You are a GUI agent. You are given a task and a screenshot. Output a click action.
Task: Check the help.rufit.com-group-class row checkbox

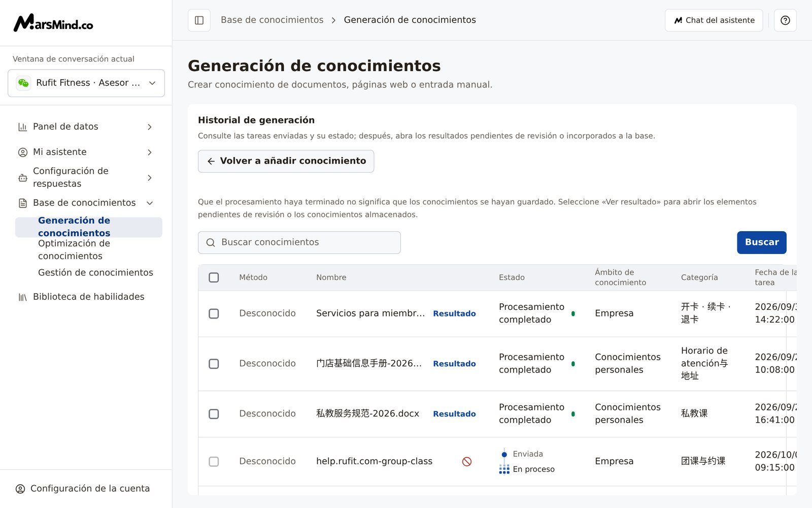pyautogui.click(x=214, y=461)
